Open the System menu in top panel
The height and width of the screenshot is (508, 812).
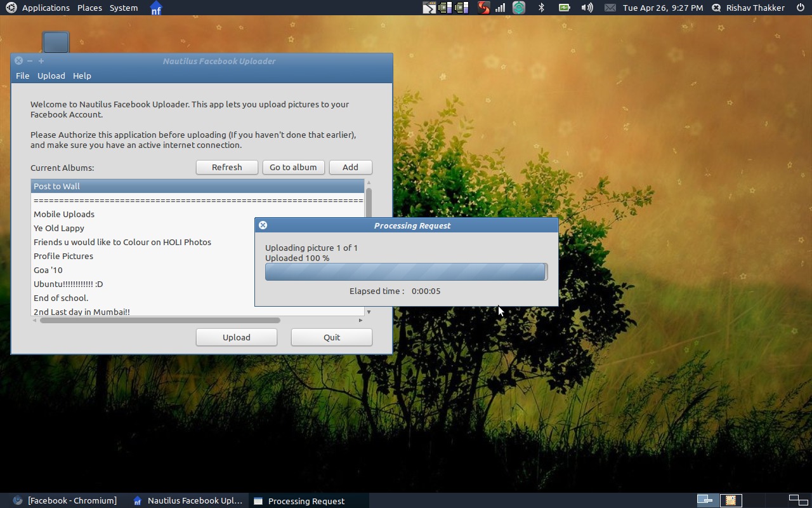click(124, 8)
